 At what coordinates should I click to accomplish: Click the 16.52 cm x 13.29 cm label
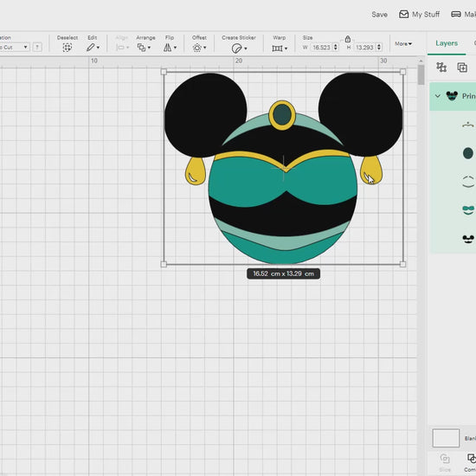point(283,273)
